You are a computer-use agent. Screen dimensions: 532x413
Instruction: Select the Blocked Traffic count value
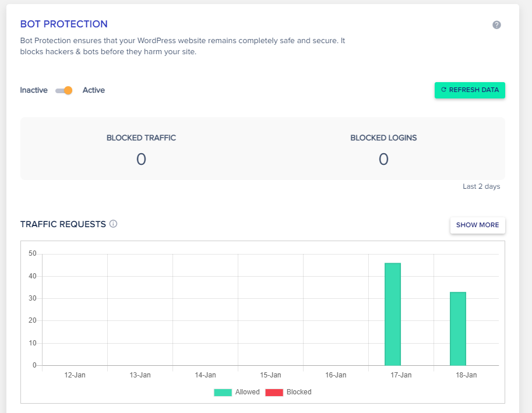pos(141,159)
